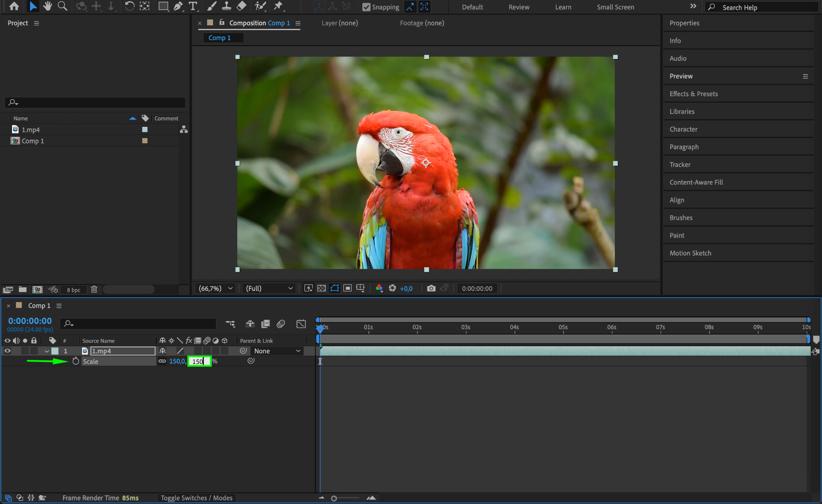Open the Parent & Link None dropdown
The image size is (822, 504).
pyautogui.click(x=277, y=351)
